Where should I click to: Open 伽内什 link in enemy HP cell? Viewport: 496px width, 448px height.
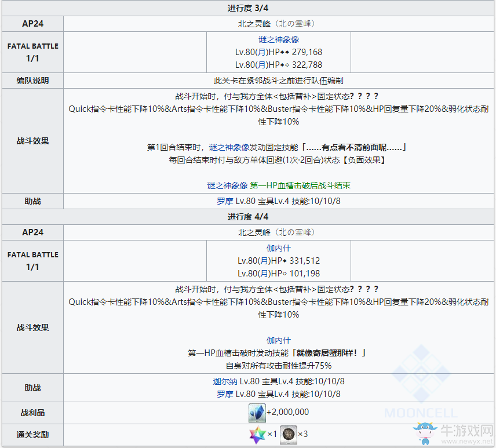pyautogui.click(x=279, y=248)
